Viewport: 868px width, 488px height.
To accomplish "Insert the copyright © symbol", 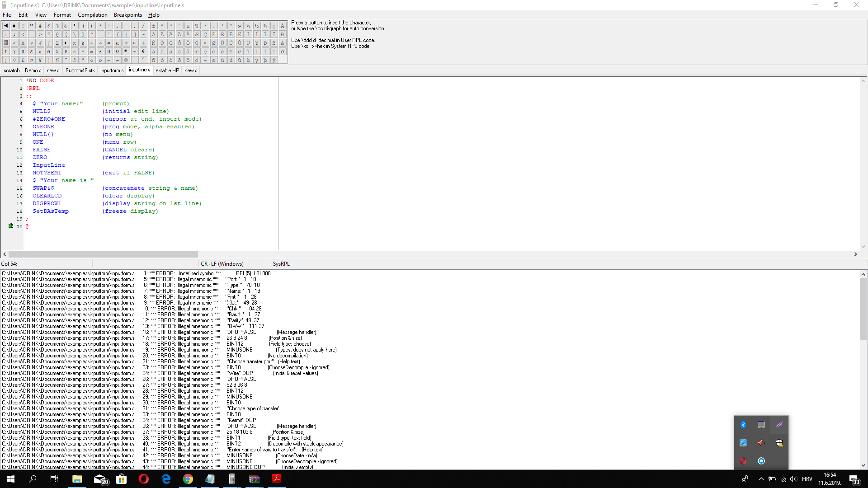I will click(x=74, y=60).
